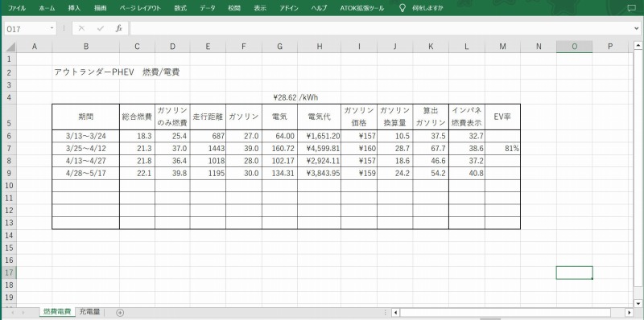The width and height of the screenshot is (644, 320).
Task: Expand the Name Box dropdown arrow
Action: [x=52, y=28]
